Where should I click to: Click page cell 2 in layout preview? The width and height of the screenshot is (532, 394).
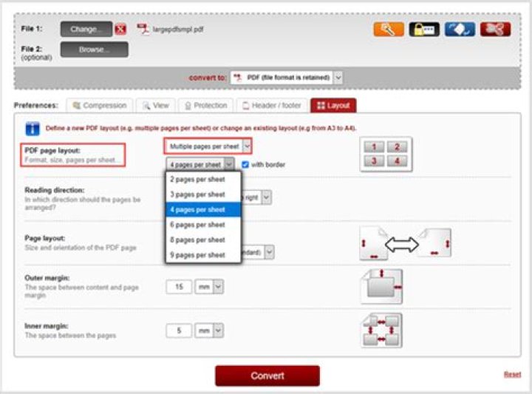tap(397, 147)
